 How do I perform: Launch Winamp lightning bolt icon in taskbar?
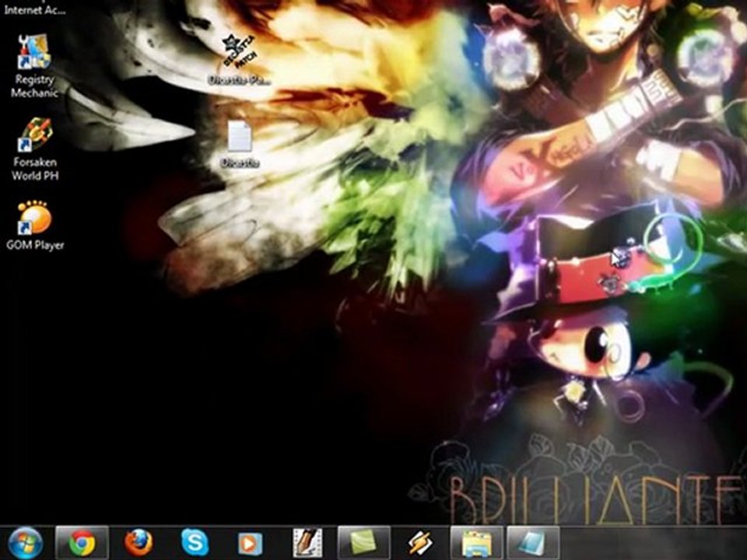point(420,544)
